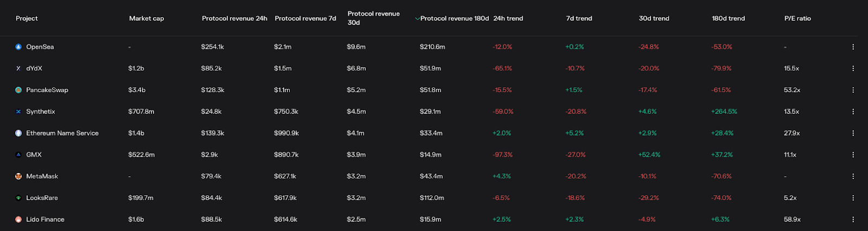This screenshot has height=231, width=868.
Task: Select dYdX's -79.9% 180d trend
Action: pos(722,68)
